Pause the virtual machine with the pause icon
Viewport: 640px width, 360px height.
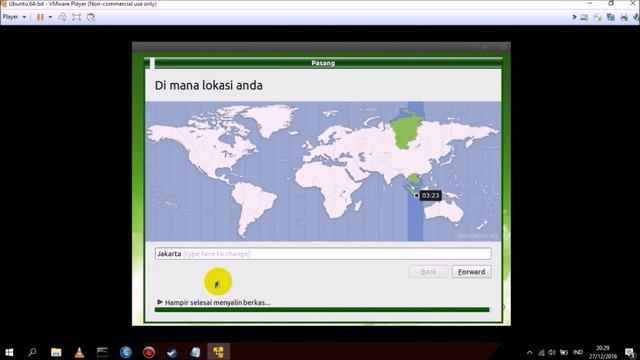(40, 17)
